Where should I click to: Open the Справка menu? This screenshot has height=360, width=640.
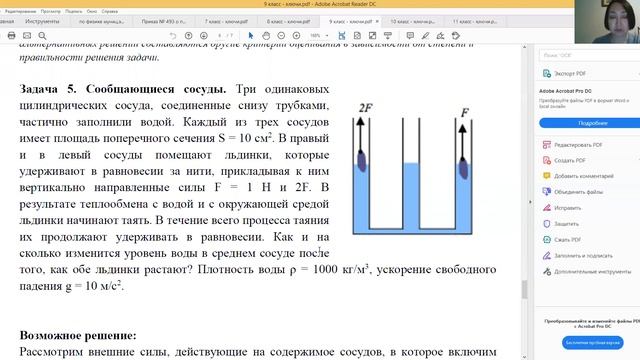pos(109,11)
